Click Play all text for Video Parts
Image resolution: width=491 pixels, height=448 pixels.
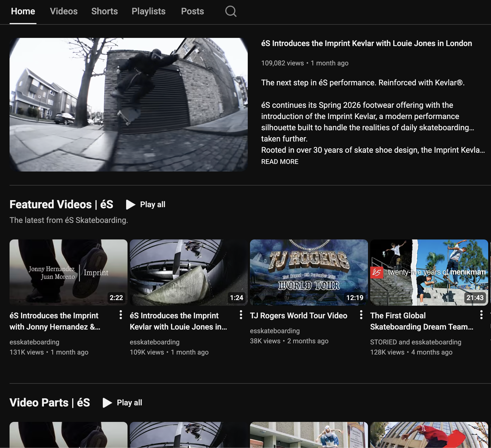click(129, 403)
